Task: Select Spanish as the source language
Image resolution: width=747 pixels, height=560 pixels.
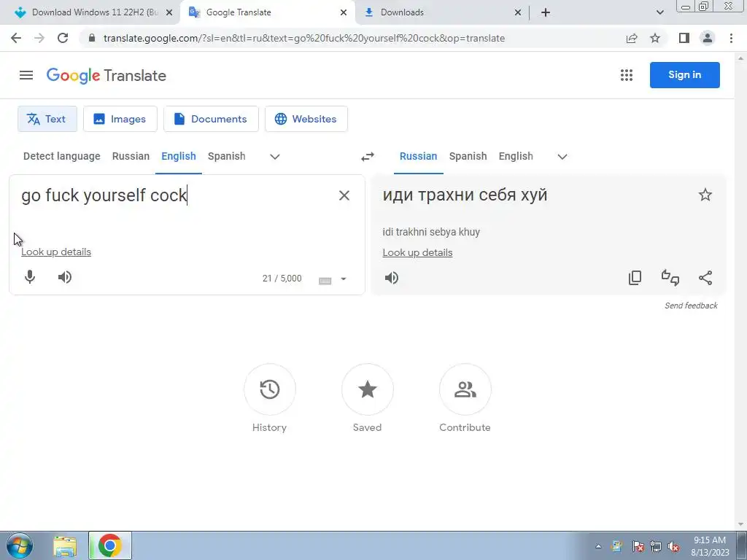Action: (x=227, y=156)
